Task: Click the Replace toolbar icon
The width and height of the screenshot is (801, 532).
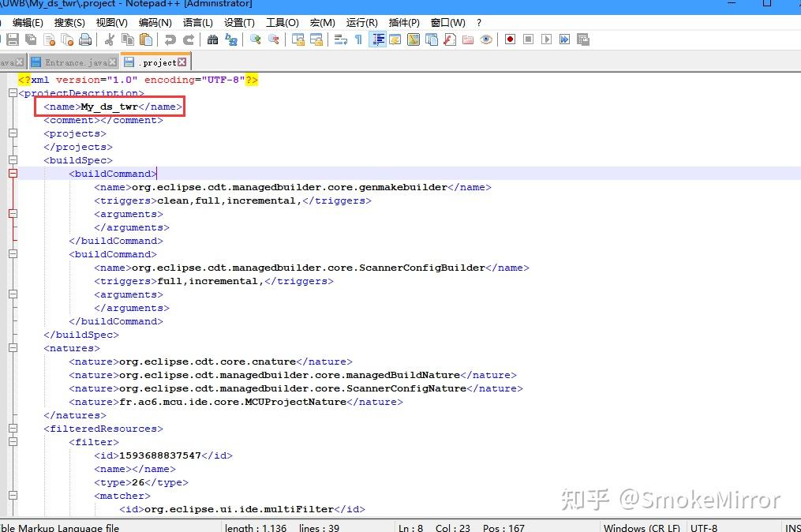Action: 230,39
